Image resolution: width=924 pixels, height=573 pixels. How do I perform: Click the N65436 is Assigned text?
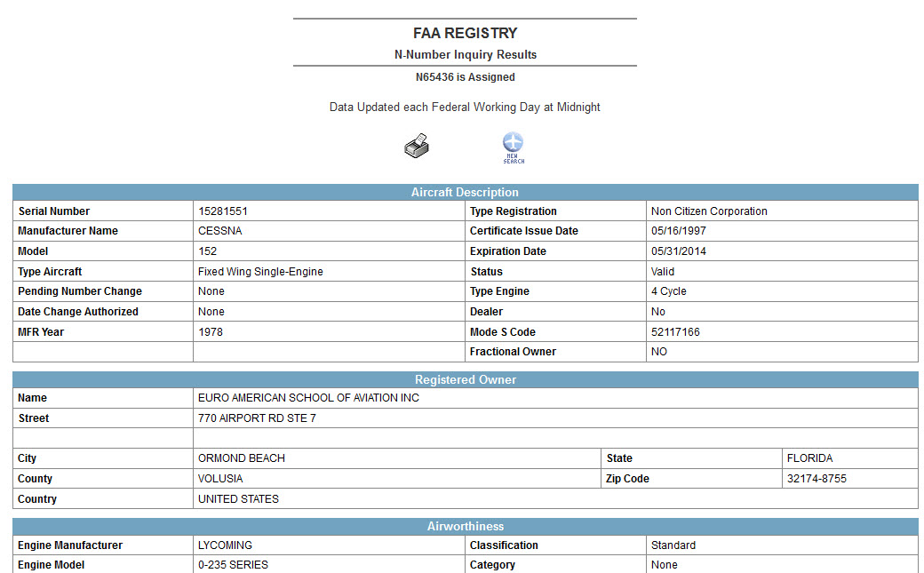tap(465, 77)
